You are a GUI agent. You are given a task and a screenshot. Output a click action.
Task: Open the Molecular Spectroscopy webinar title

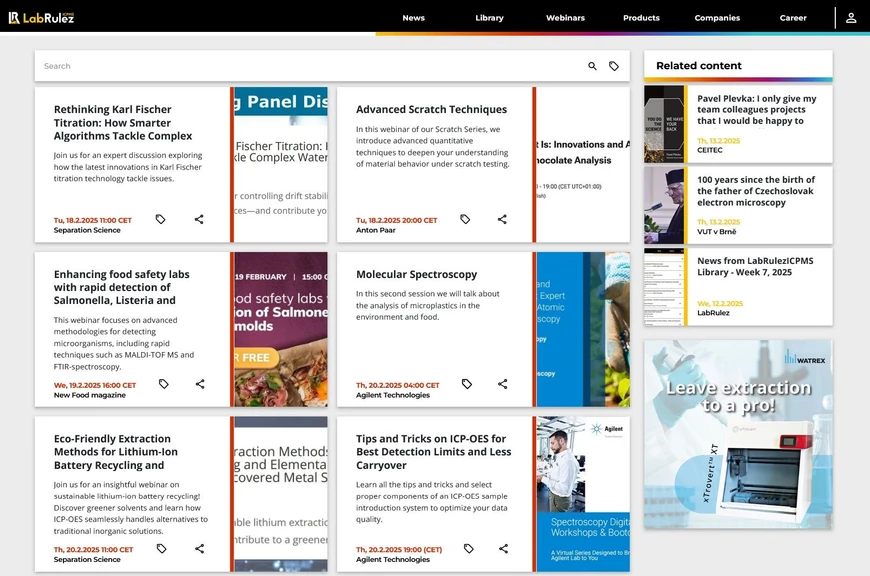[x=416, y=274]
